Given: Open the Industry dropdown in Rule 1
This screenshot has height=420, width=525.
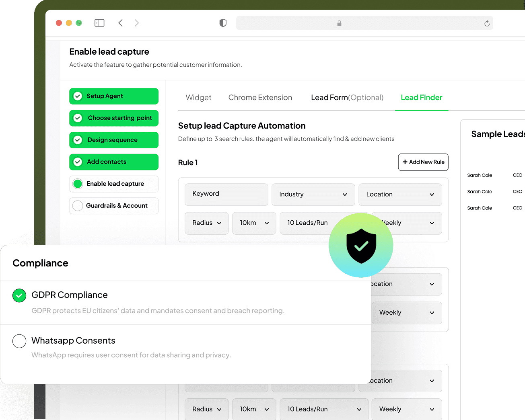Looking at the screenshot, I should (x=313, y=195).
